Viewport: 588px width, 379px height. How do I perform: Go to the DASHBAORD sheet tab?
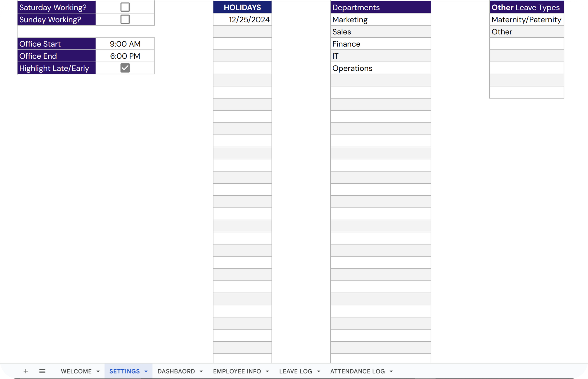point(176,371)
